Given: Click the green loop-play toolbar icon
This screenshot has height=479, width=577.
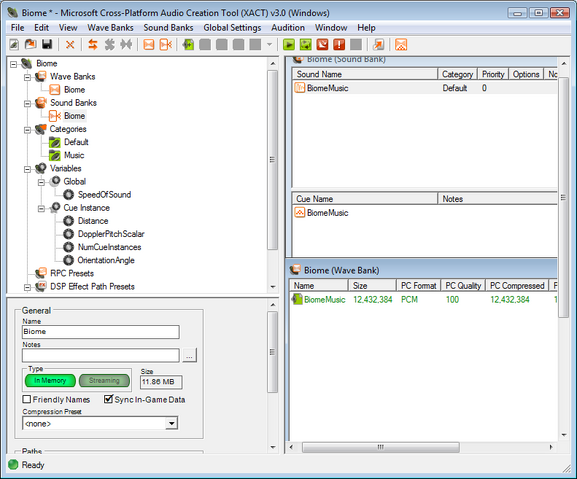Looking at the screenshot, I should (305, 45).
